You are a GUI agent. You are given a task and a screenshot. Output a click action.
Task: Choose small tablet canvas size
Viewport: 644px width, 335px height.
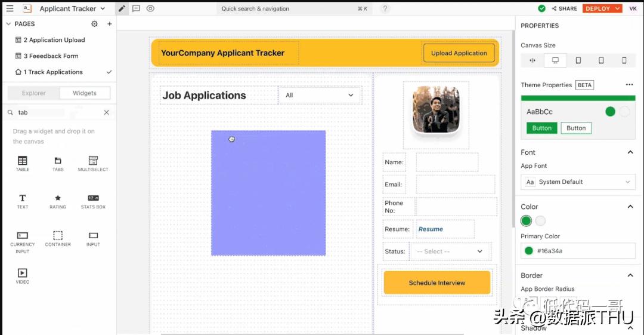point(601,60)
